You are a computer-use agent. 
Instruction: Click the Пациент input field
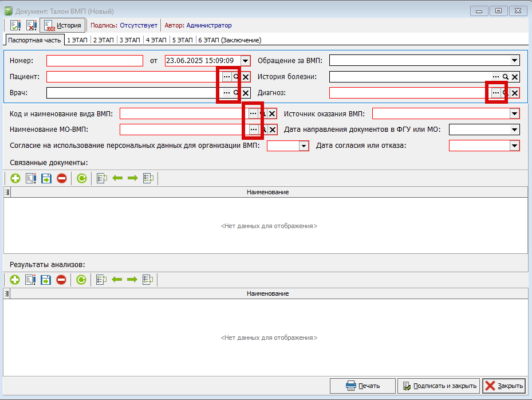click(x=134, y=77)
